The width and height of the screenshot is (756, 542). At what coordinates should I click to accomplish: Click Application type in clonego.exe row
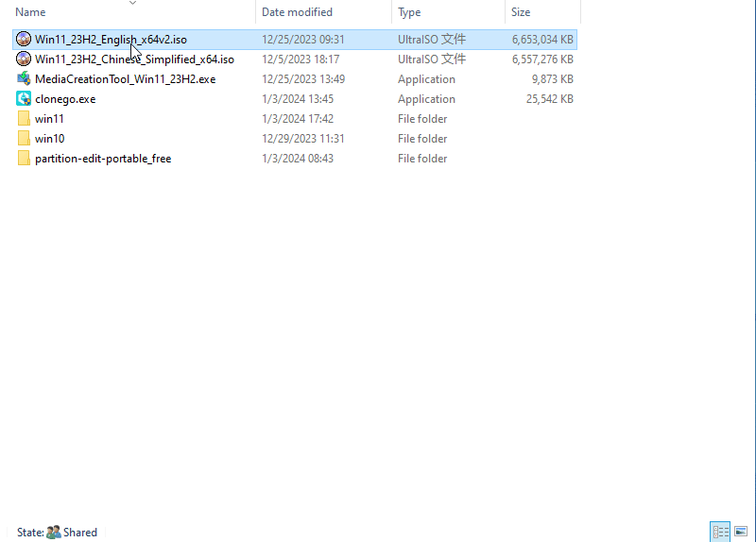[x=426, y=99]
